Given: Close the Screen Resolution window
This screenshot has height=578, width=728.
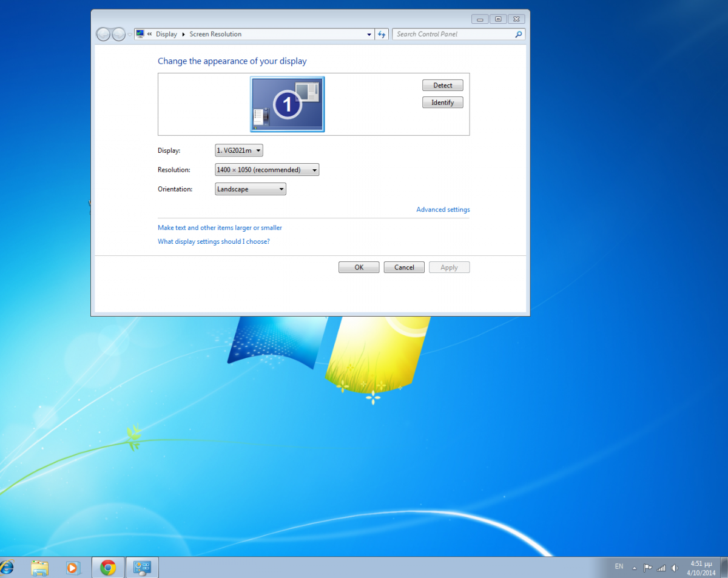Looking at the screenshot, I should (516, 19).
